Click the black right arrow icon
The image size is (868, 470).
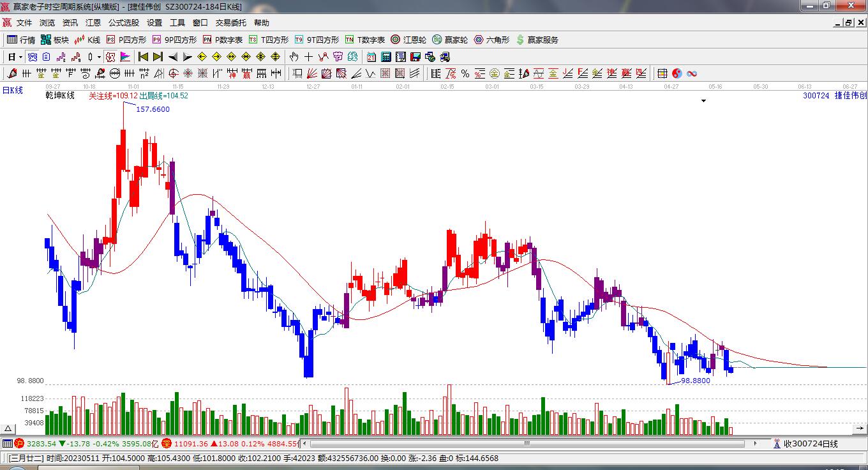(x=187, y=57)
